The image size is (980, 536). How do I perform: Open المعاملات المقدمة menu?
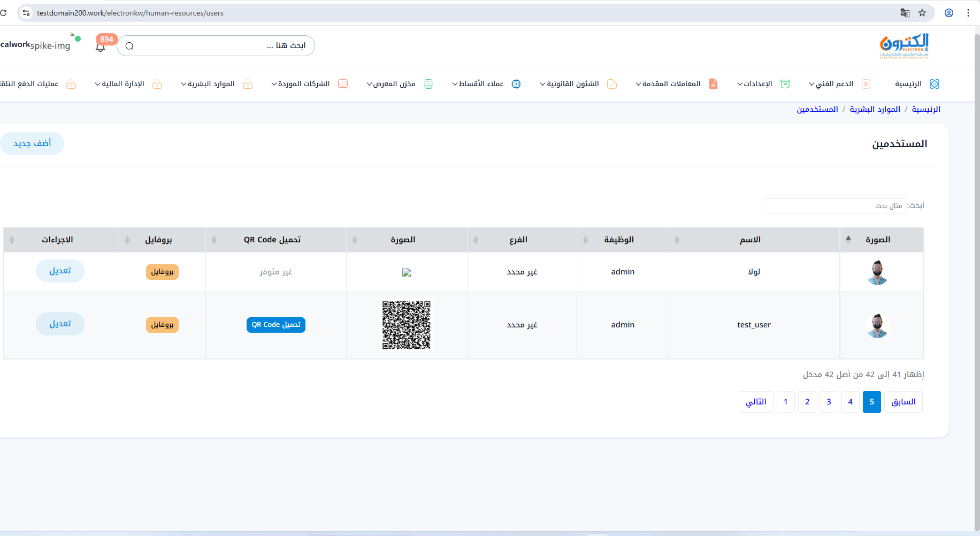click(669, 84)
